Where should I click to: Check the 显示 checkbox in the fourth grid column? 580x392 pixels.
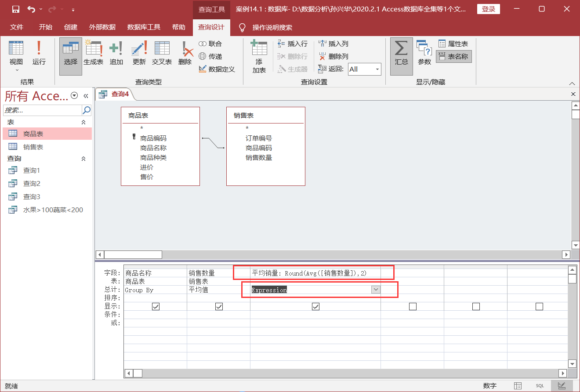tap(413, 307)
